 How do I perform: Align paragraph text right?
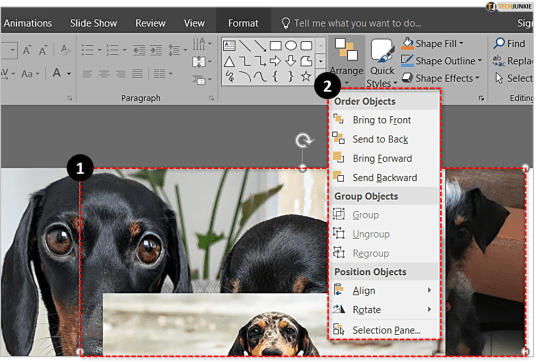point(120,74)
